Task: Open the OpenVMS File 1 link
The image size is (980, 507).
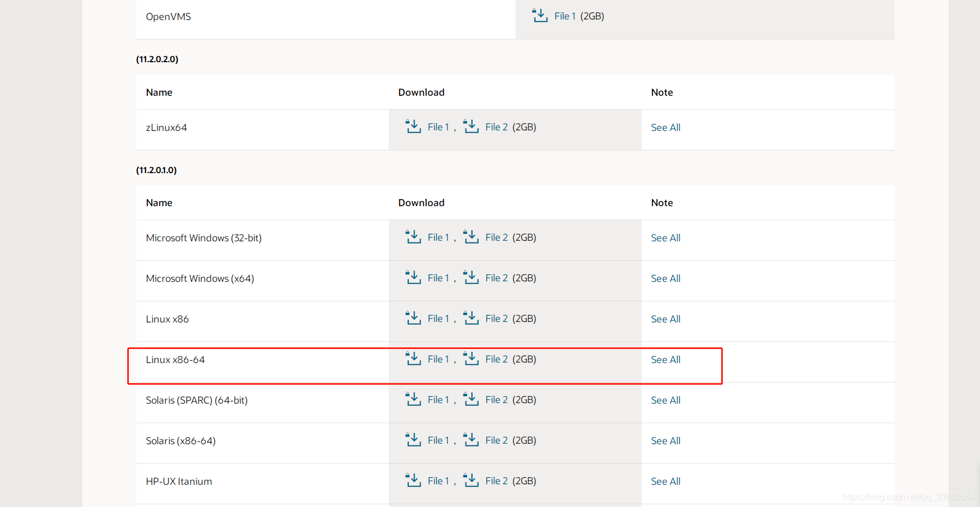Action: 565,16
